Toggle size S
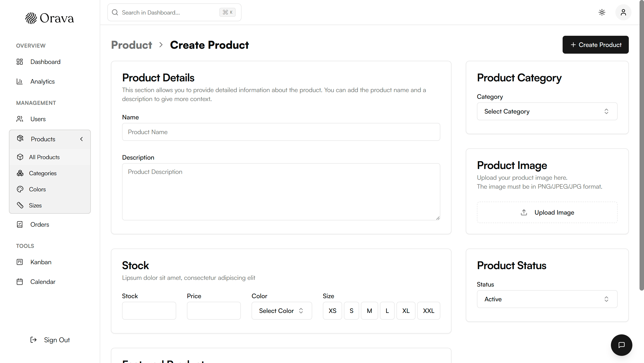The image size is (644, 363). 351,310
